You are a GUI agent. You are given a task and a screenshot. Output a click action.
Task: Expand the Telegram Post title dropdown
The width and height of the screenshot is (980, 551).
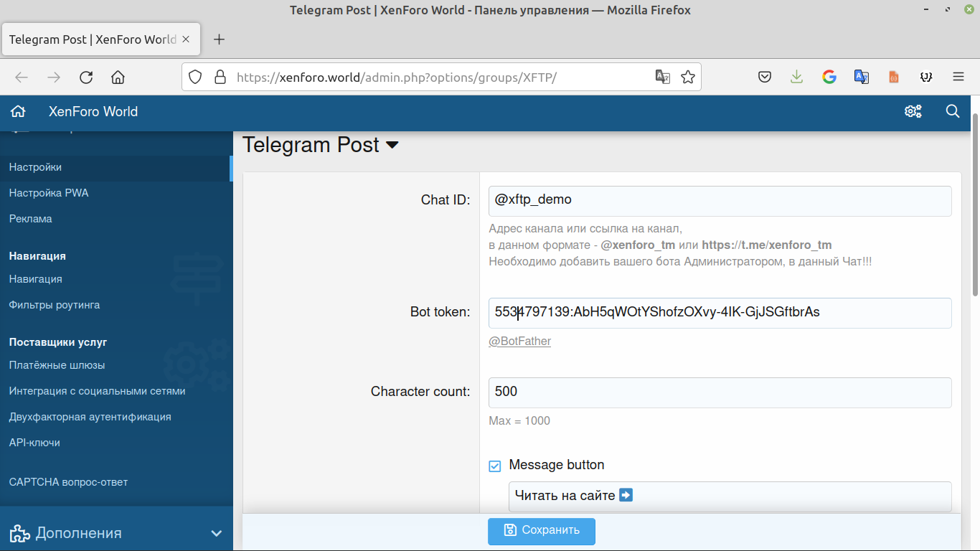point(392,145)
